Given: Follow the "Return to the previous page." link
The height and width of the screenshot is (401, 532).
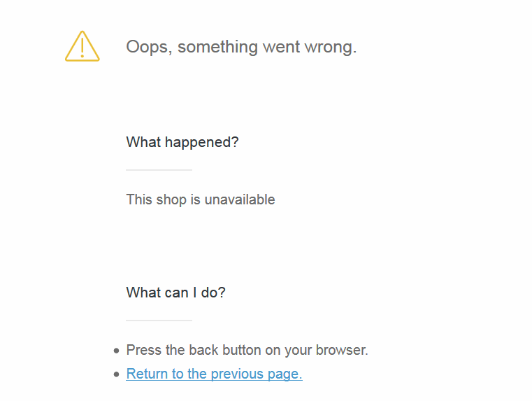Looking at the screenshot, I should click(x=214, y=374).
